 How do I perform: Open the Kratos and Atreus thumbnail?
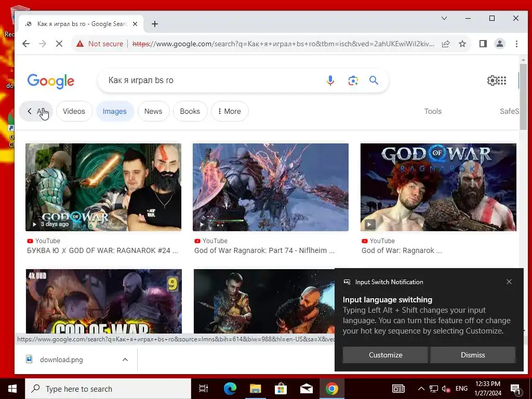[x=264, y=301]
